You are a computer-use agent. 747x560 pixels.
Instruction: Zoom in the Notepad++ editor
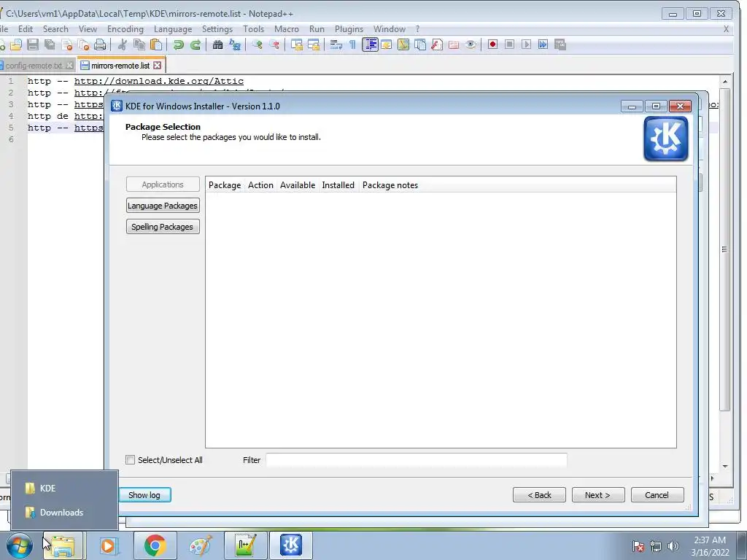[x=258, y=44]
